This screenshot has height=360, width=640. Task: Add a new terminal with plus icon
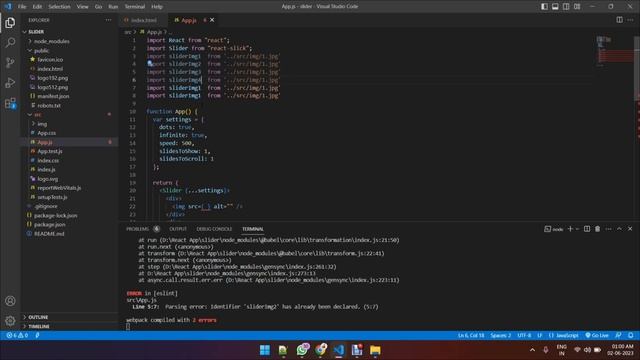[x=570, y=229]
